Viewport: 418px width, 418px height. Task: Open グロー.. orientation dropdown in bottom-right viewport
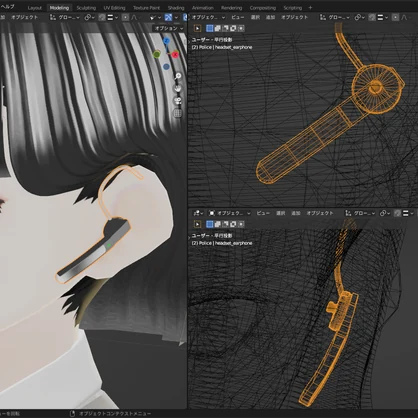(360, 213)
